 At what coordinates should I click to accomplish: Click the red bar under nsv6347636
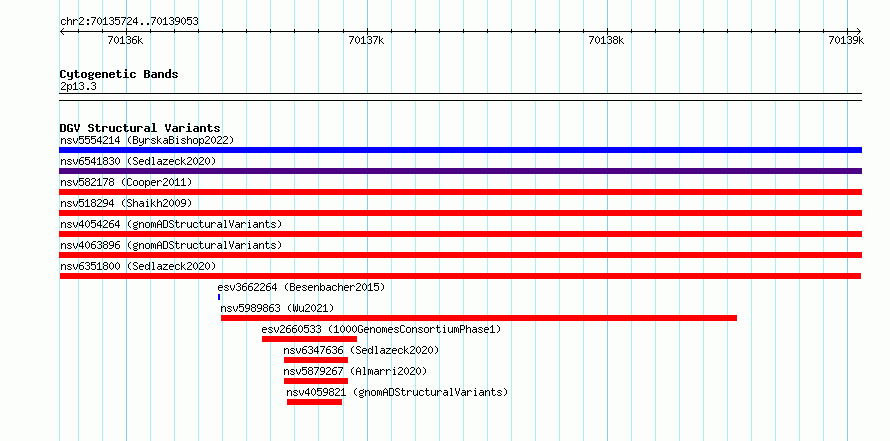coord(316,360)
